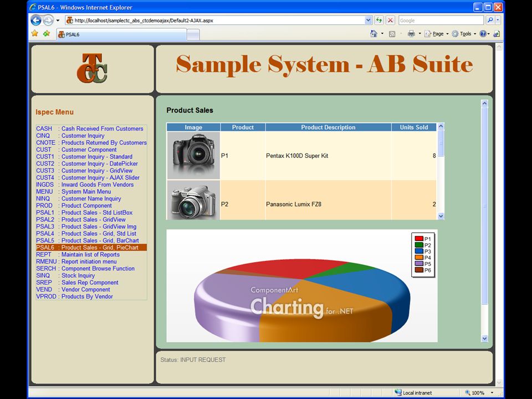Open Favorites Center star icon
Viewport: 532px width, 399px height.
pyautogui.click(x=34, y=34)
